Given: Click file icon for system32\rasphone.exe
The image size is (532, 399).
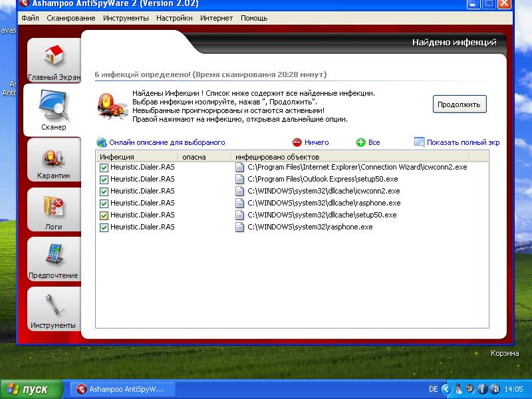Looking at the screenshot, I should coord(240,227).
